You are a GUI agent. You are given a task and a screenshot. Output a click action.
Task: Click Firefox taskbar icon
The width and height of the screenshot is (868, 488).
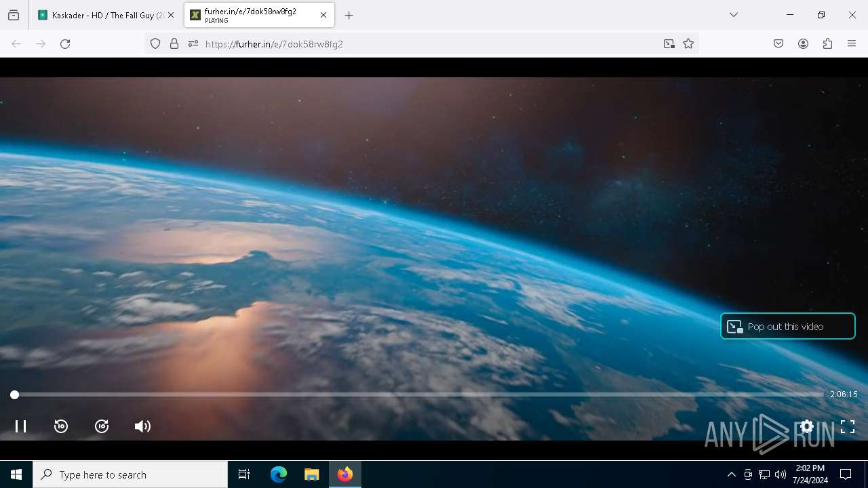(x=345, y=474)
